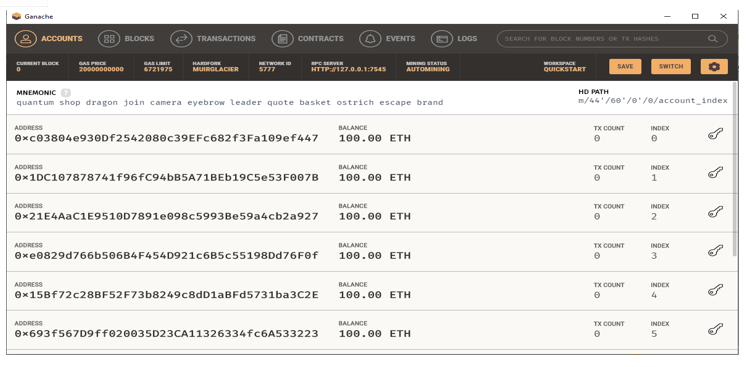Select address 0x693f567D9ff020035D23CA11326334fc6A533223
The width and height of the screenshot is (746, 367).
coord(166,334)
